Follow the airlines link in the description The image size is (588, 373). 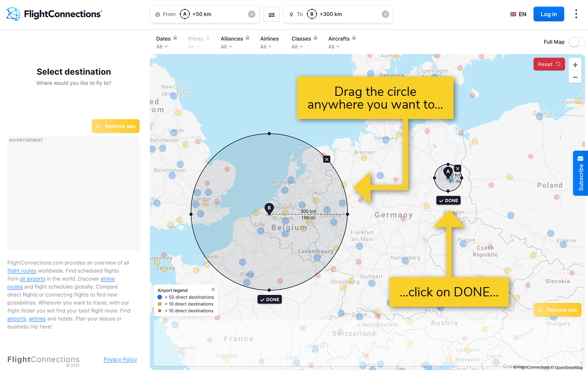click(x=37, y=319)
